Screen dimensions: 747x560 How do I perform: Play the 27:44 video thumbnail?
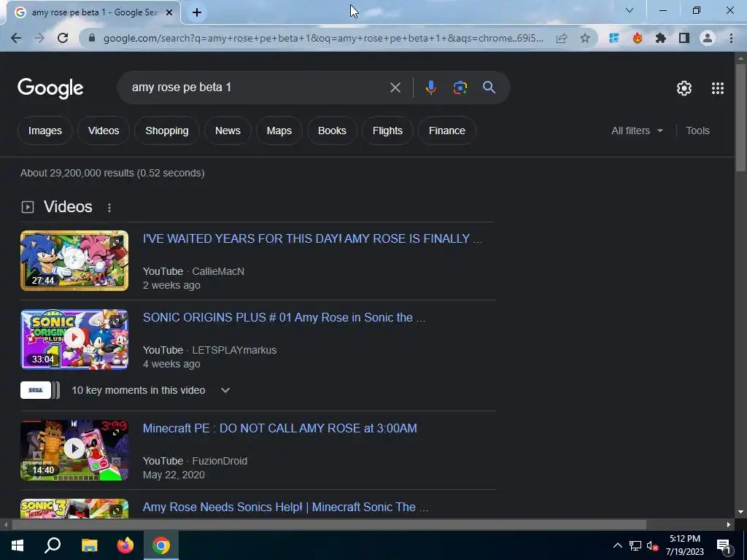click(74, 260)
